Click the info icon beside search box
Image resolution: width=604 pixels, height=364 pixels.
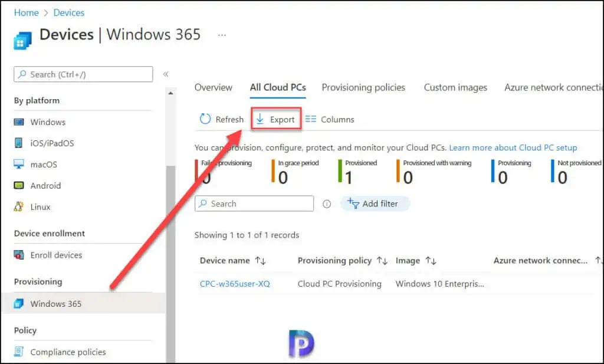[327, 204]
